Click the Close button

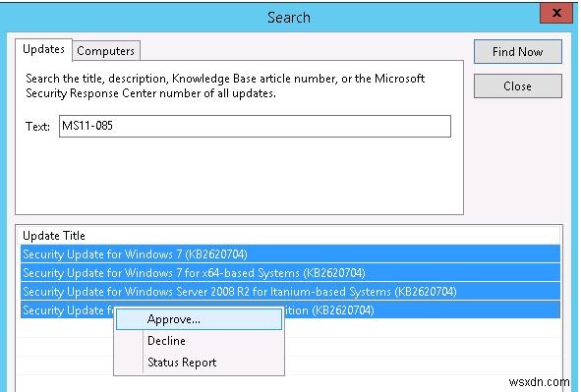point(518,86)
